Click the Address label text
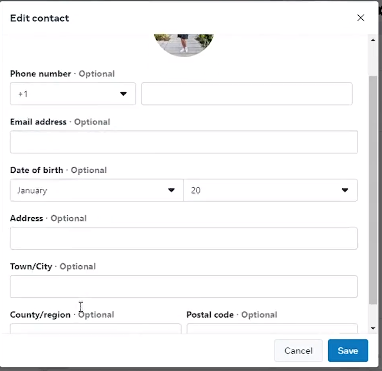Viewport: 382px width, 371px height. [x=27, y=218]
